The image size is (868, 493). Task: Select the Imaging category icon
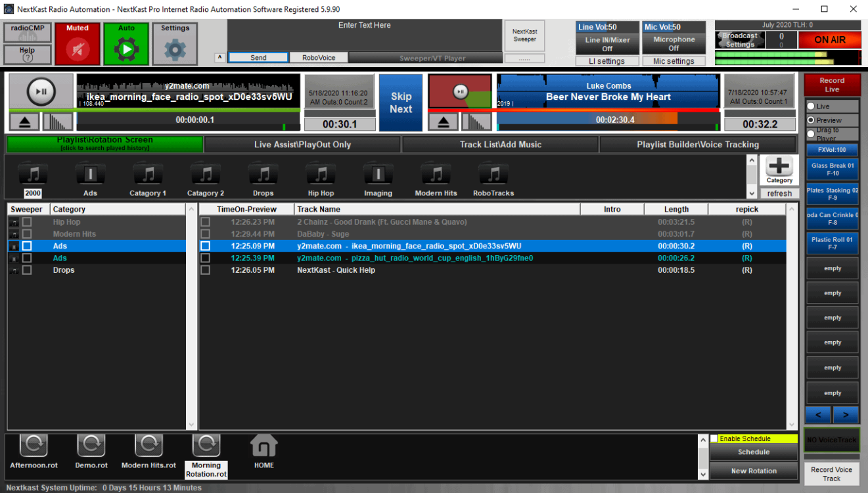pos(378,174)
